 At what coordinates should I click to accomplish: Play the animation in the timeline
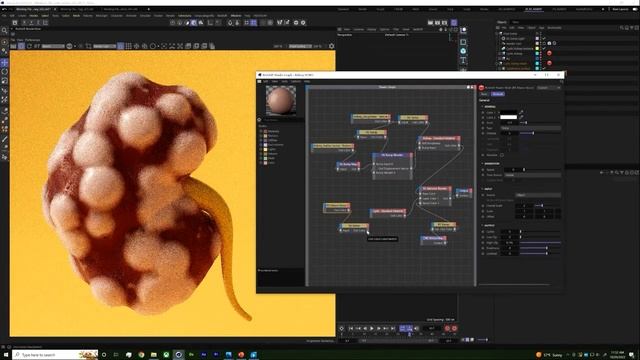pos(371,328)
